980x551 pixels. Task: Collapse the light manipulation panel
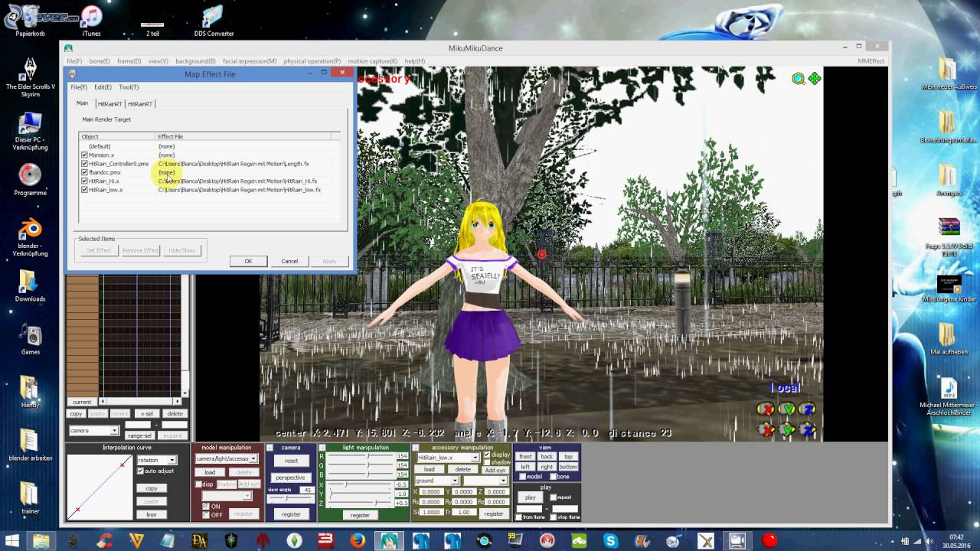click(x=322, y=448)
